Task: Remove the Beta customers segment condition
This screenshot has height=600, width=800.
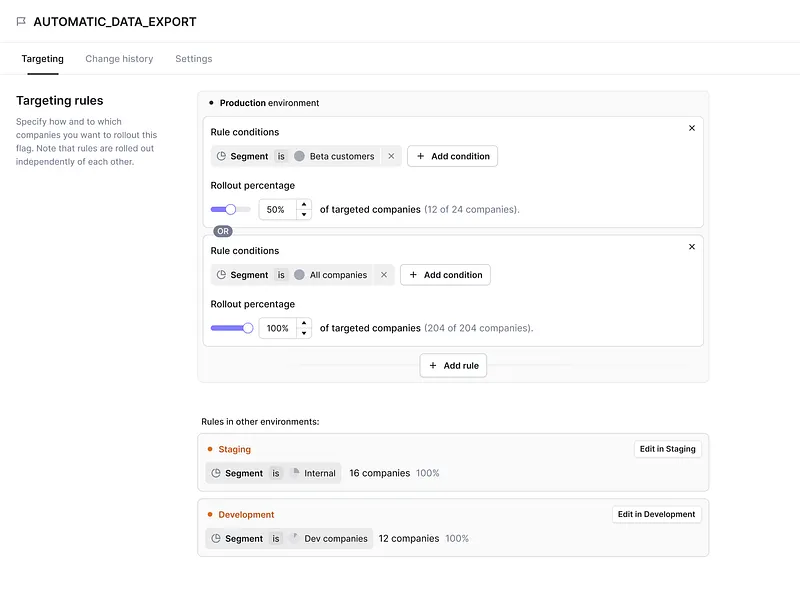Action: (x=391, y=156)
